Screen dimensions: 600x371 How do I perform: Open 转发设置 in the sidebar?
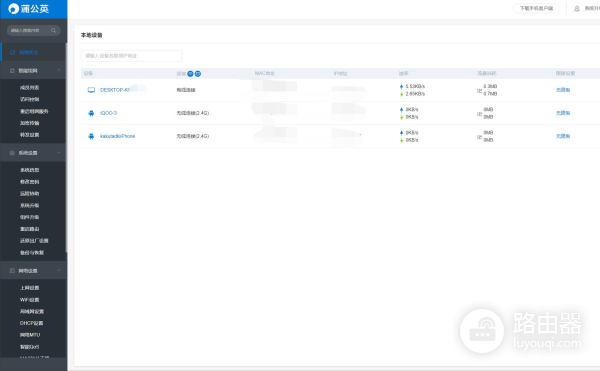[x=29, y=135]
